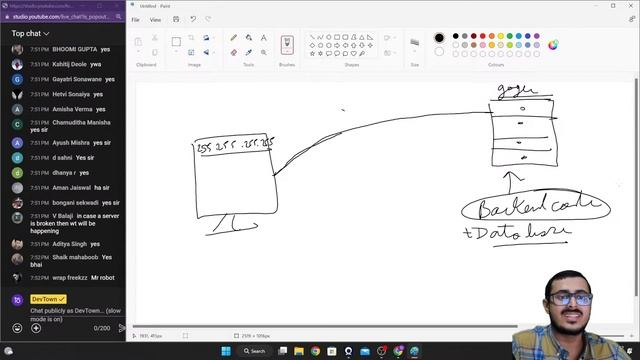640x360 pixels.
Task: Click the browser address bar URL
Action: coord(60,17)
